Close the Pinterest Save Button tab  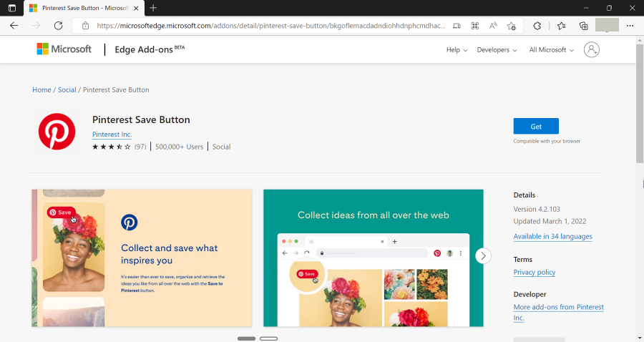(136, 8)
